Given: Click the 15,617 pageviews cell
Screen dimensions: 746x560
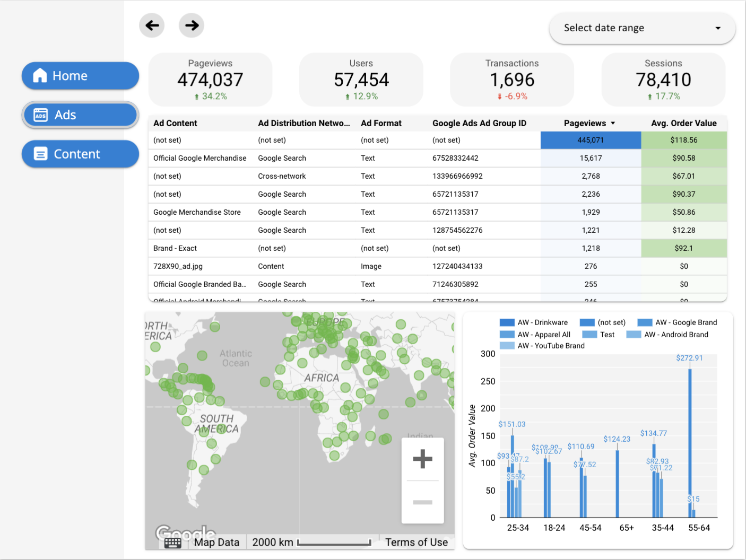Looking at the screenshot, I should pyautogui.click(x=591, y=158).
